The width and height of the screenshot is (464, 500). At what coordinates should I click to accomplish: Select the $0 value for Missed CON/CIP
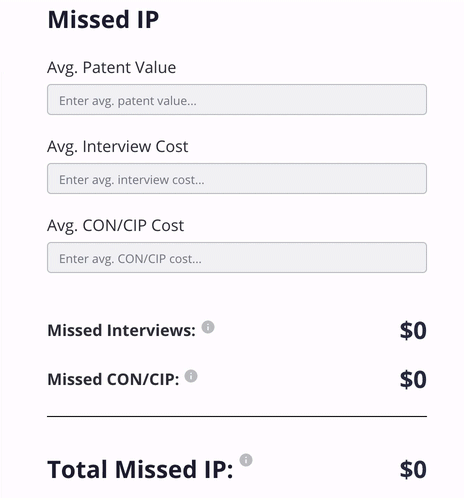click(413, 379)
